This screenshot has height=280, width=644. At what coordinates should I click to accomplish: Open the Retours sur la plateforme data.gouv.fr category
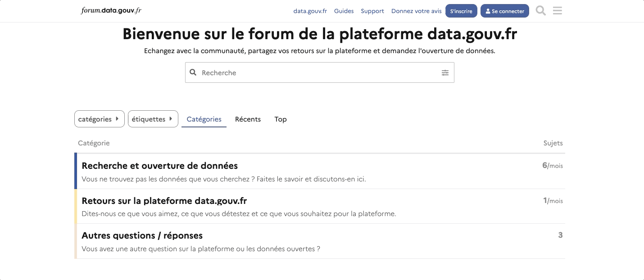tap(164, 201)
